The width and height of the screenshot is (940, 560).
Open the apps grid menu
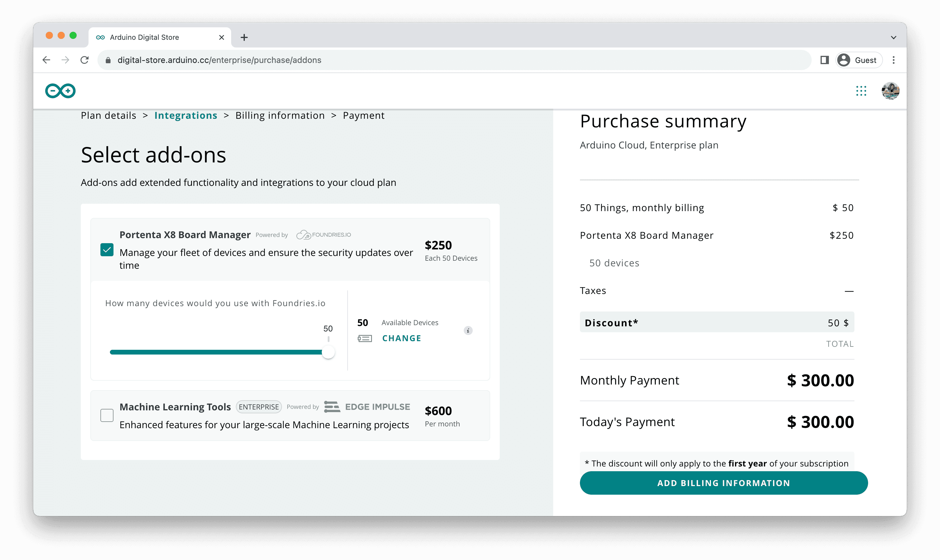[861, 91]
